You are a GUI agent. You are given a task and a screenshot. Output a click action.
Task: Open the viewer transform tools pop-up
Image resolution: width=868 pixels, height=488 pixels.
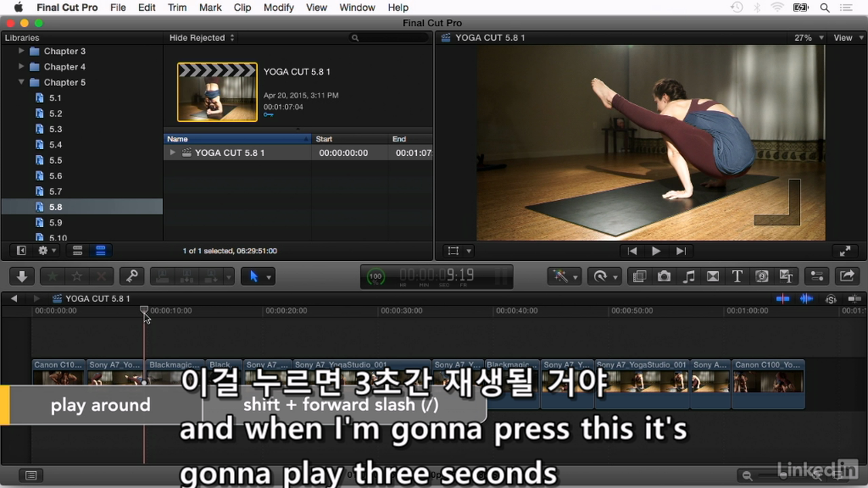coord(458,251)
